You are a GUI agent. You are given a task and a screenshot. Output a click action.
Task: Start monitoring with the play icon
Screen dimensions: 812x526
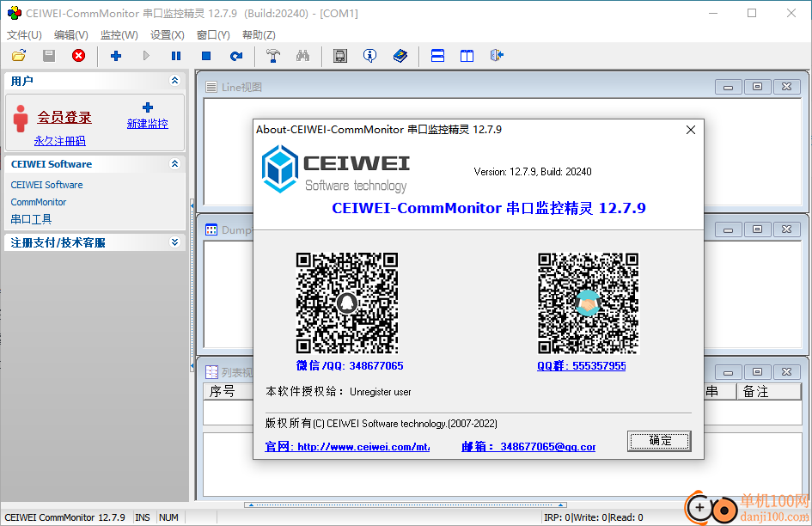coord(146,56)
